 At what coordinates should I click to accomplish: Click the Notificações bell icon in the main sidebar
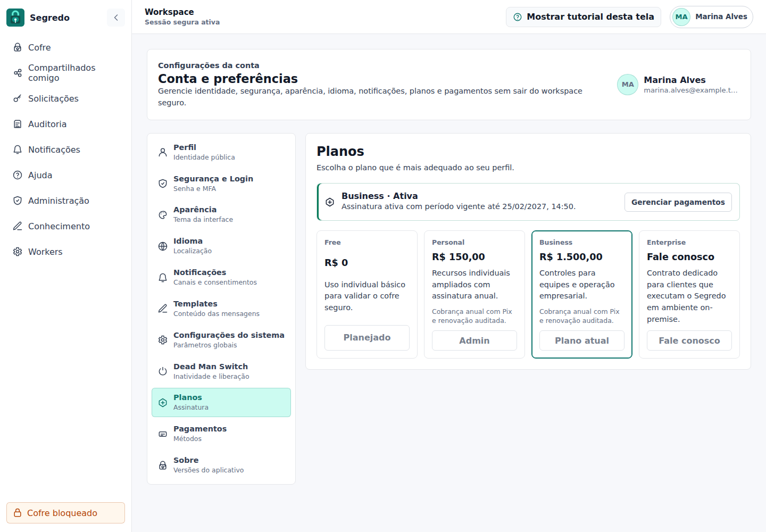coord(18,149)
